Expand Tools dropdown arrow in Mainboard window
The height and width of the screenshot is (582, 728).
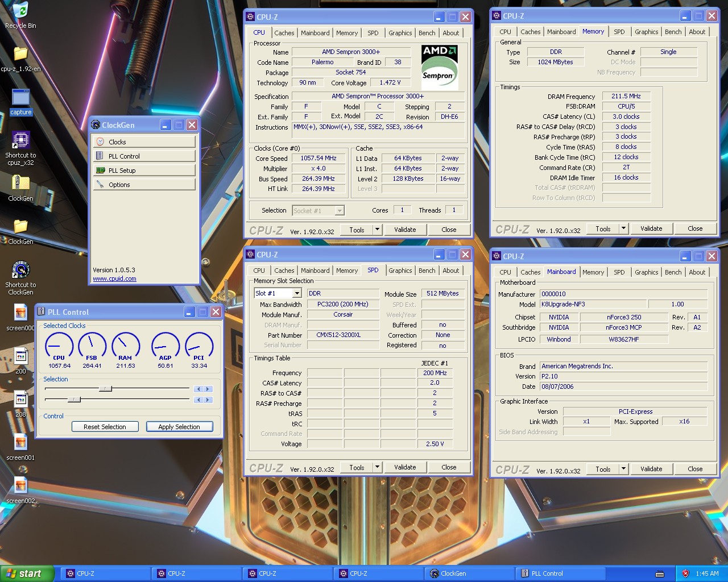623,469
